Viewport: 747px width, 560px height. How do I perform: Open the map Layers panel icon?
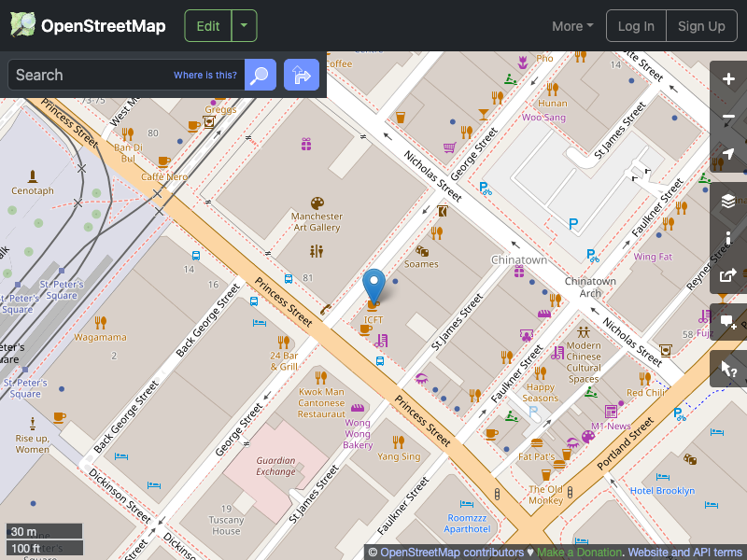tap(728, 200)
